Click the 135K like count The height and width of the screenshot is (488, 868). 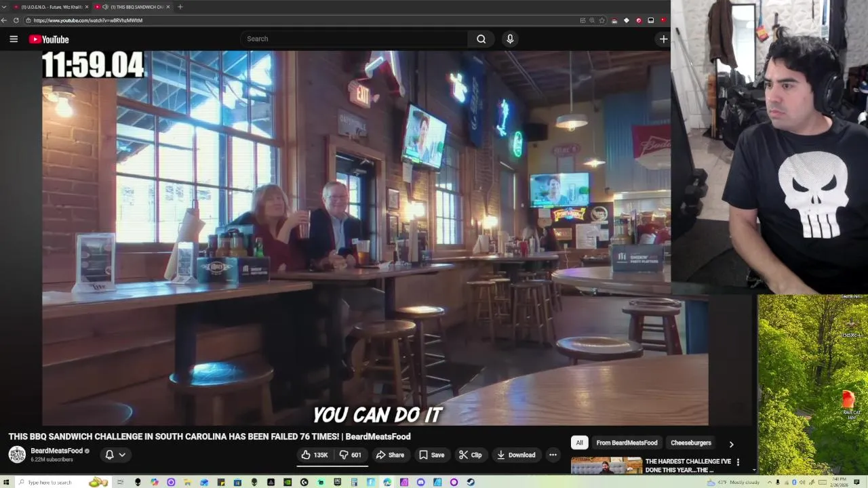(321, 455)
